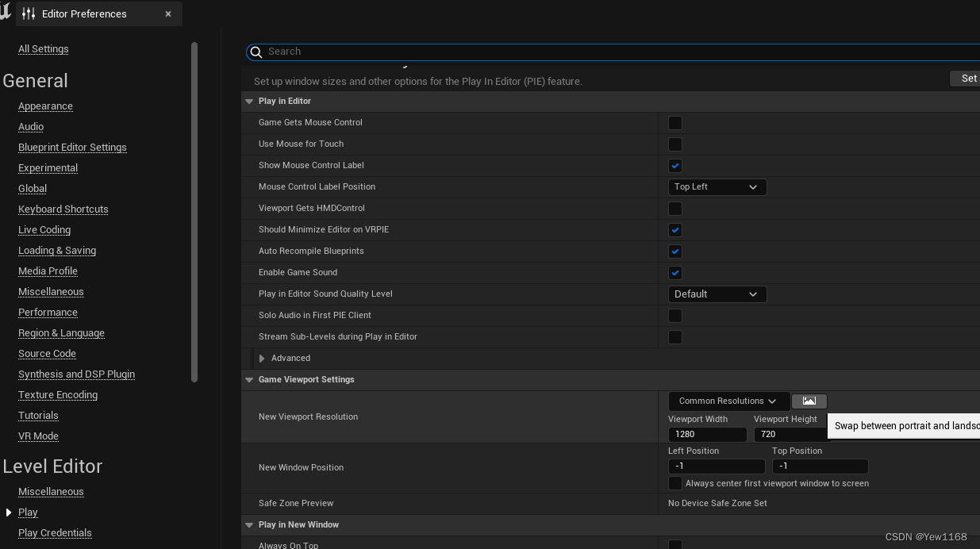Expand the Advanced section
The height and width of the screenshot is (549, 980).
(262, 359)
